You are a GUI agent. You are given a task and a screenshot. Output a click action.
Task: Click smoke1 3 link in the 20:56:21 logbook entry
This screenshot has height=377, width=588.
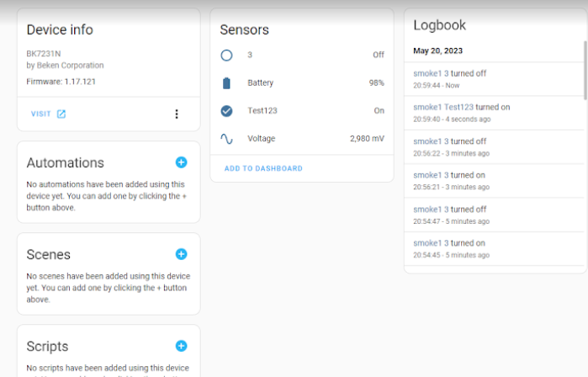(431, 175)
